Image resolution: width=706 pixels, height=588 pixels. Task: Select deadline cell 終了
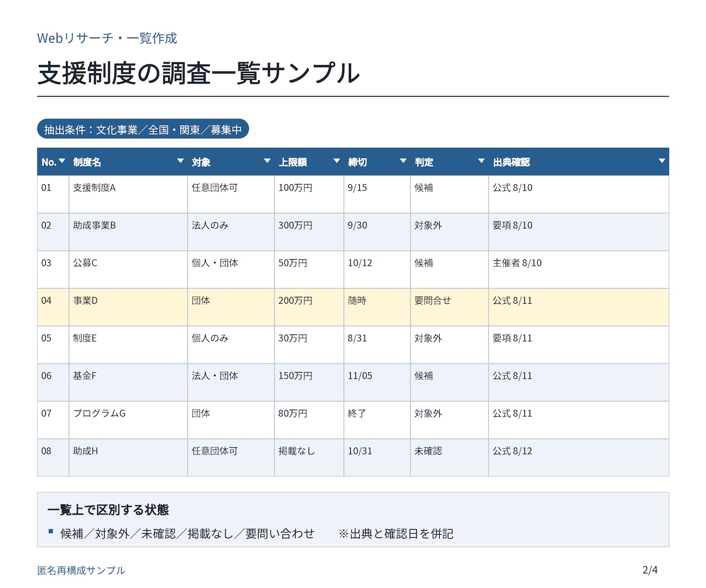pyautogui.click(x=377, y=420)
